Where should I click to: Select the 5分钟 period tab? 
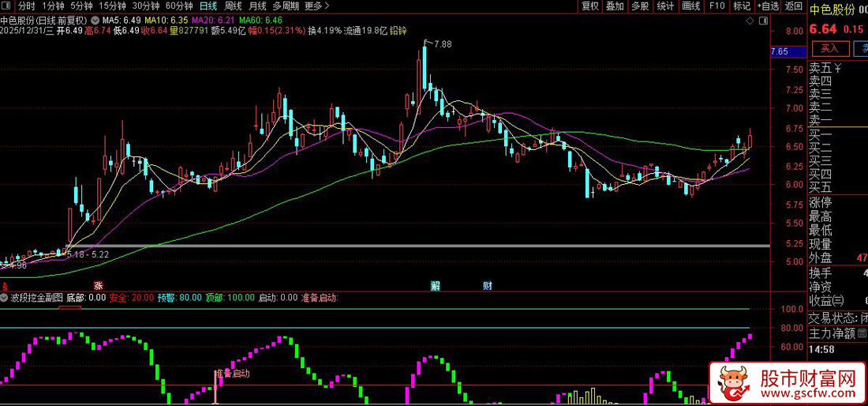pyautogui.click(x=81, y=6)
